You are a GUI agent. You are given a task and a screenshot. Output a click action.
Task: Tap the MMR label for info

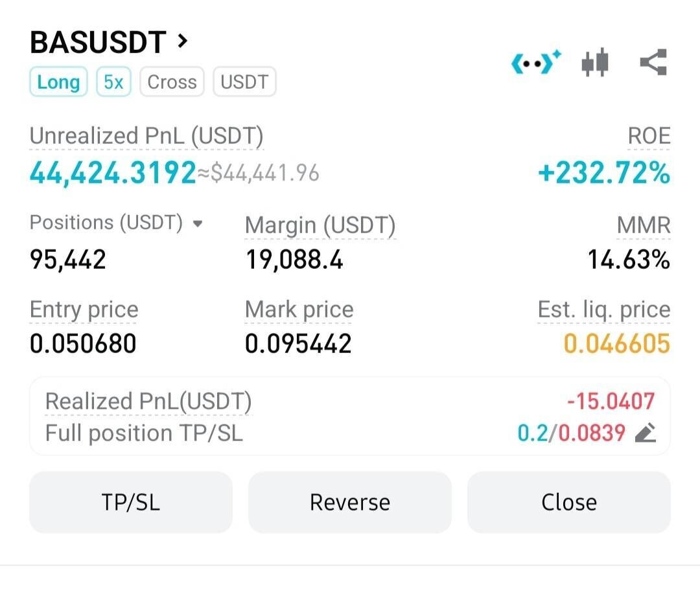(x=644, y=225)
